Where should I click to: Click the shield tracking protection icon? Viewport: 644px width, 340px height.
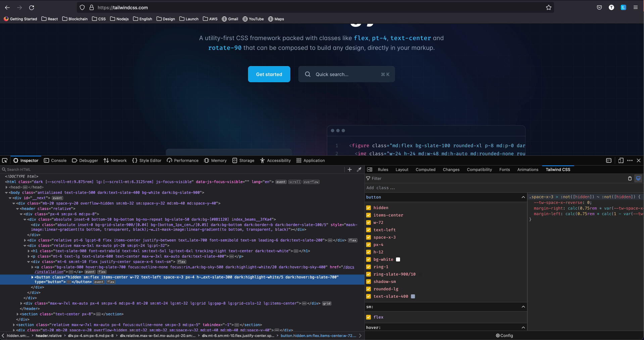coord(82,7)
